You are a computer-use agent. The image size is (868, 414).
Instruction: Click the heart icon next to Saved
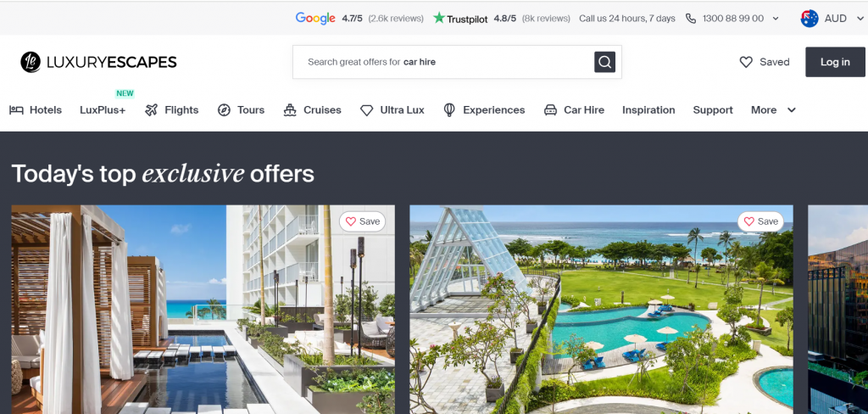coord(746,62)
